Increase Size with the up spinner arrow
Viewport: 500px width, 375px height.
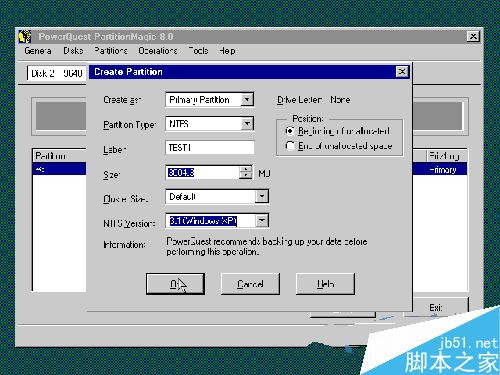click(x=246, y=169)
